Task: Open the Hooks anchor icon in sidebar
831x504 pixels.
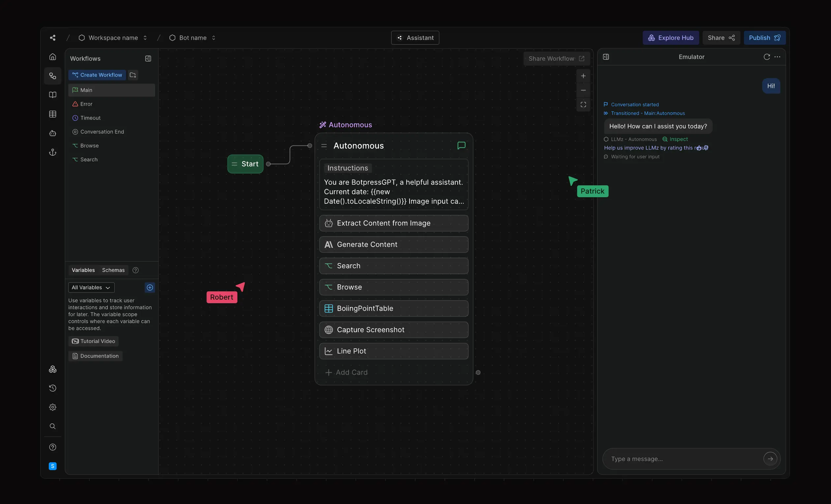Action: [53, 152]
